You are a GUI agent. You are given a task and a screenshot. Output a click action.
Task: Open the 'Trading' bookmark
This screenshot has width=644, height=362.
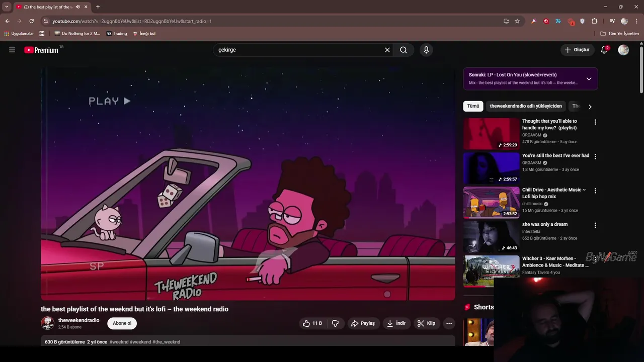pyautogui.click(x=117, y=34)
